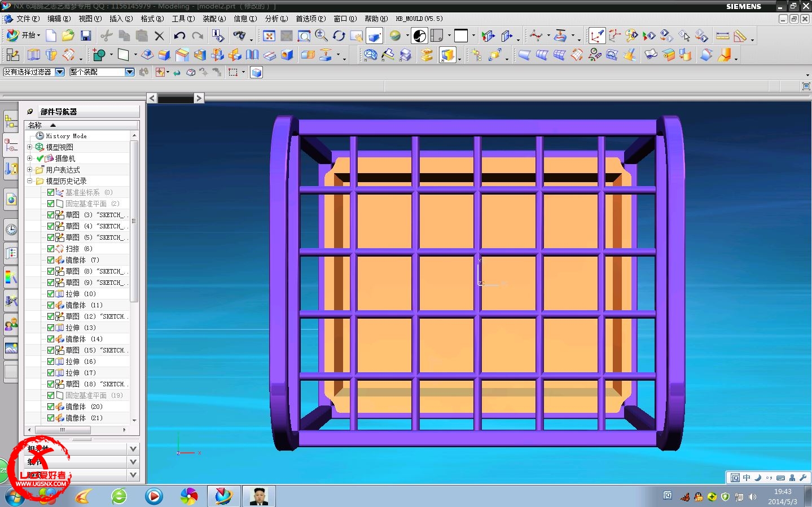Uncheck the 扫掠 (6) feature checkbox
This screenshot has height=507, width=812.
[x=51, y=249]
